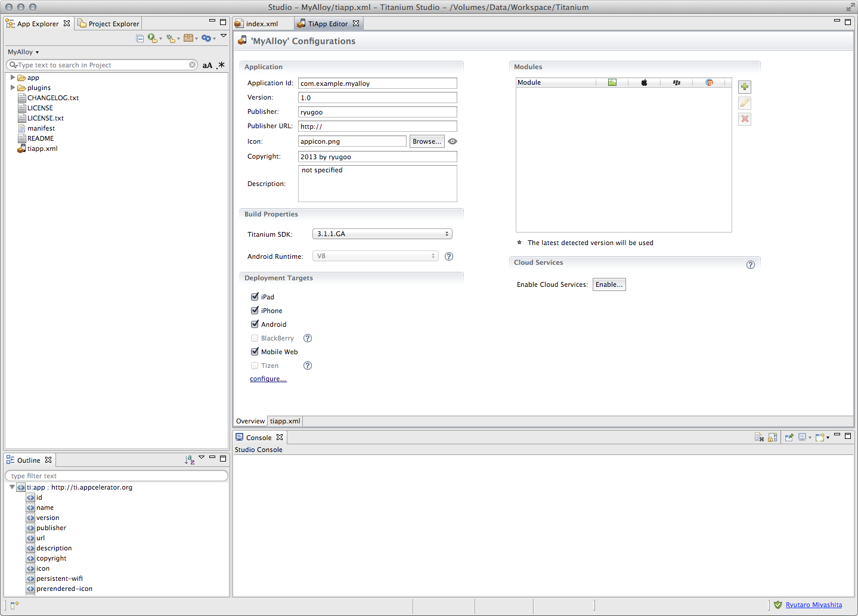This screenshot has width=858, height=616.
Task: Click help icon next to Android Runtime
Action: 449,256
